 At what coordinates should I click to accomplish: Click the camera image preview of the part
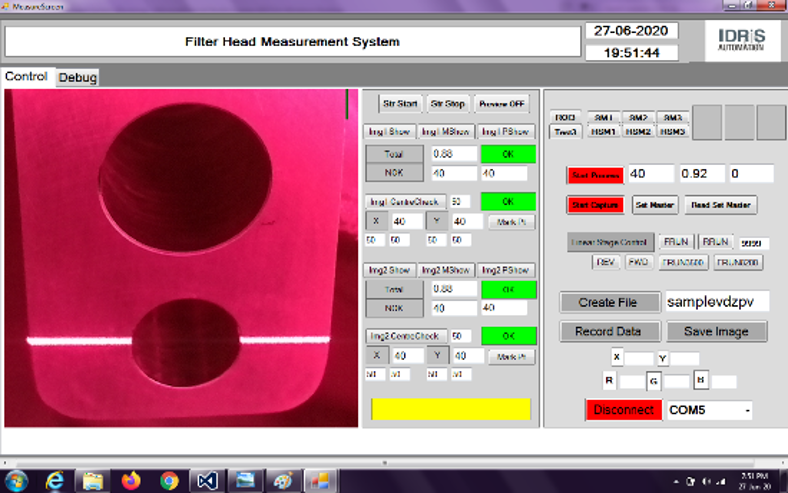point(181,258)
